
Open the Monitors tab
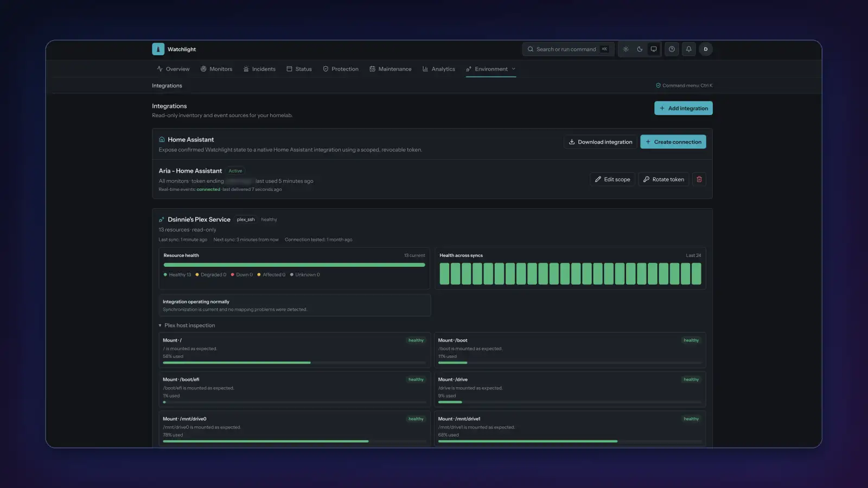(x=216, y=69)
